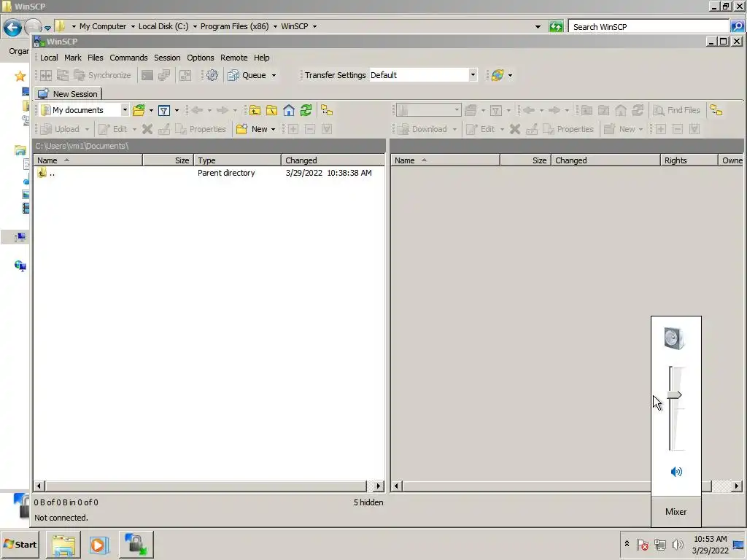Click the volume slider thumb
This screenshot has width=747, height=560.
pos(675,394)
